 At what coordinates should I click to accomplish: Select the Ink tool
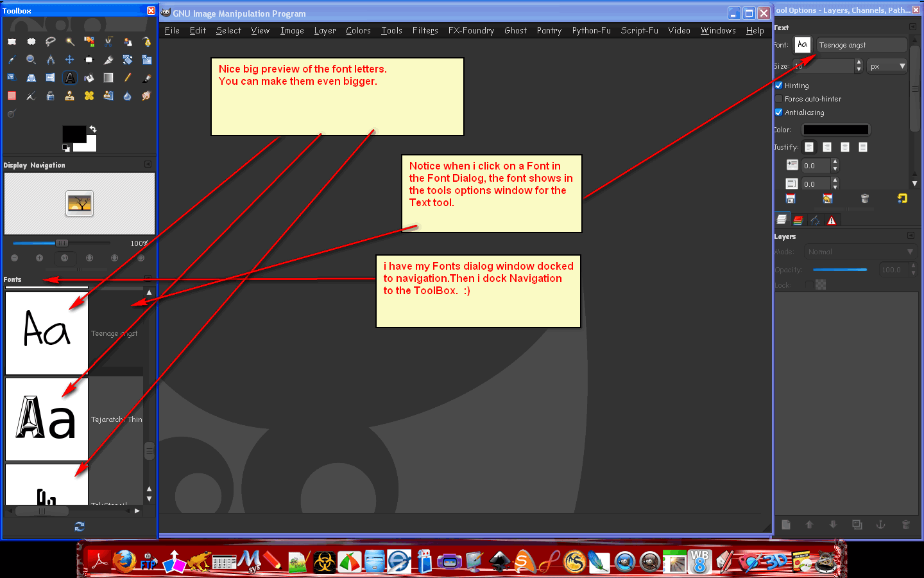[51, 96]
